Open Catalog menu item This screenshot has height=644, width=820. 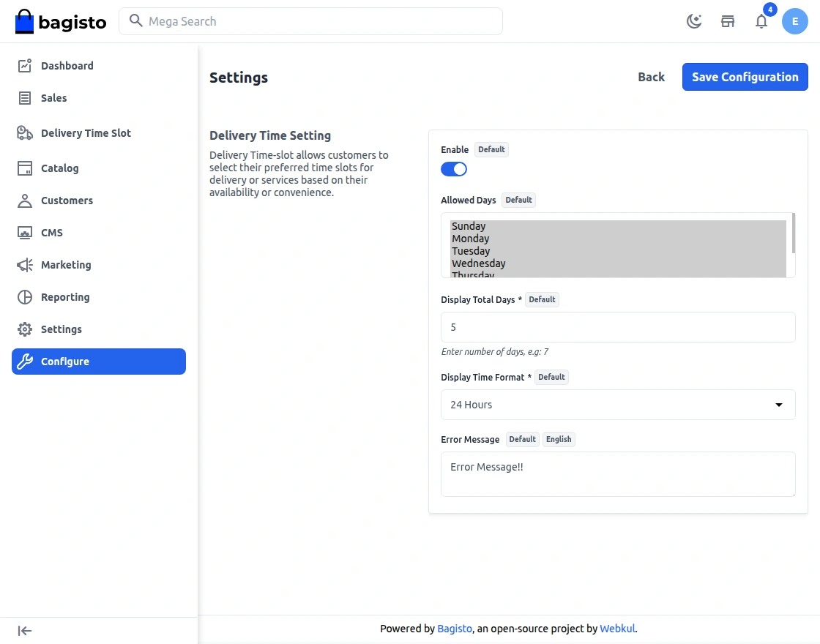pyautogui.click(x=59, y=168)
